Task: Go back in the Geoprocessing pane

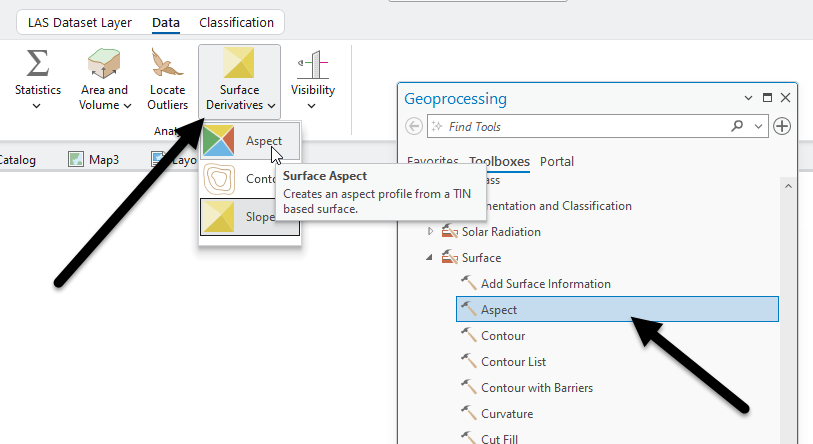Action: pos(414,126)
